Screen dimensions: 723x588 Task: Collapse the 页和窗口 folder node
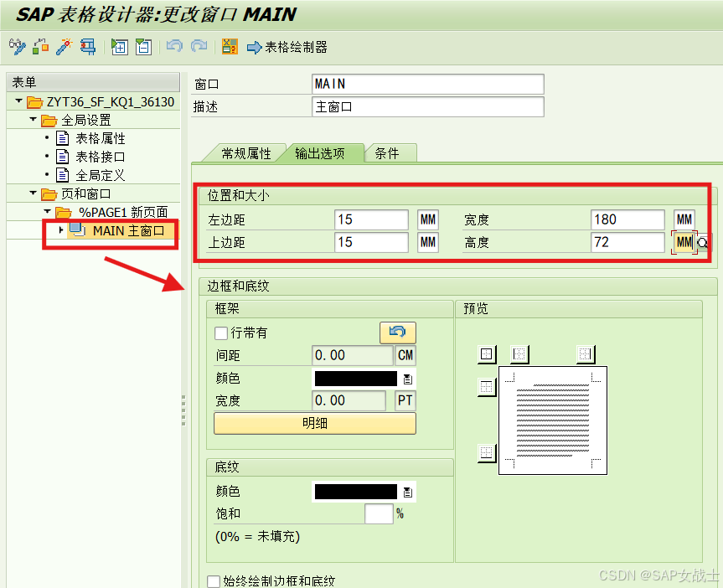pos(33,193)
